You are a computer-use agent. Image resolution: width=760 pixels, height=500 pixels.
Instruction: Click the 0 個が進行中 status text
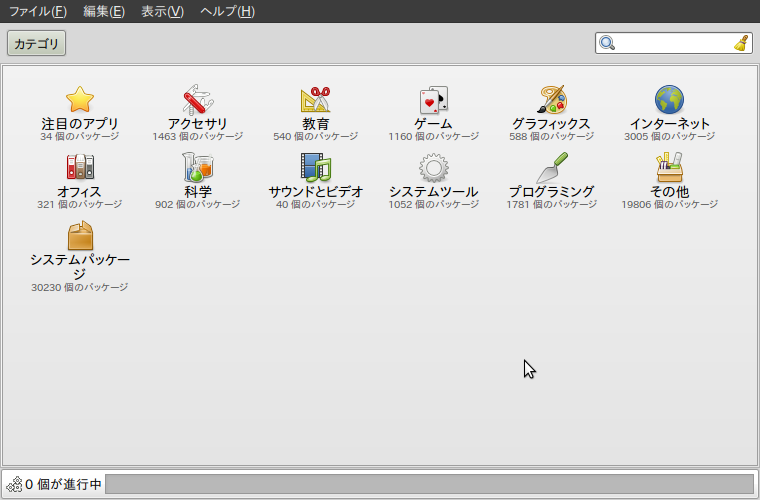(x=63, y=484)
